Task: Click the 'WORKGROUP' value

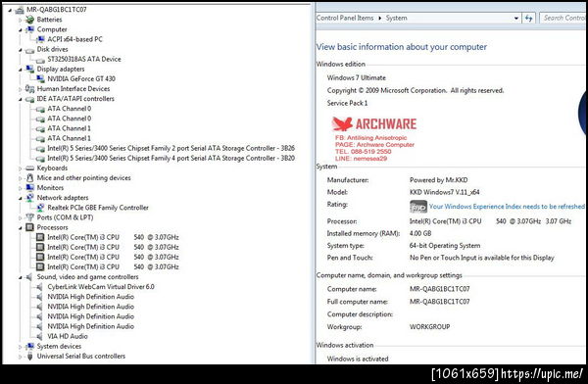Action: point(429,326)
